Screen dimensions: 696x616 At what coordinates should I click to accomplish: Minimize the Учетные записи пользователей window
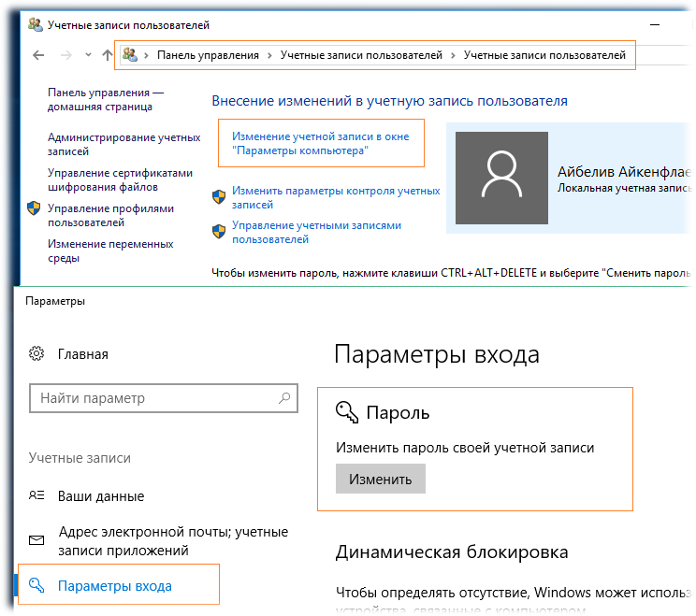(x=655, y=25)
